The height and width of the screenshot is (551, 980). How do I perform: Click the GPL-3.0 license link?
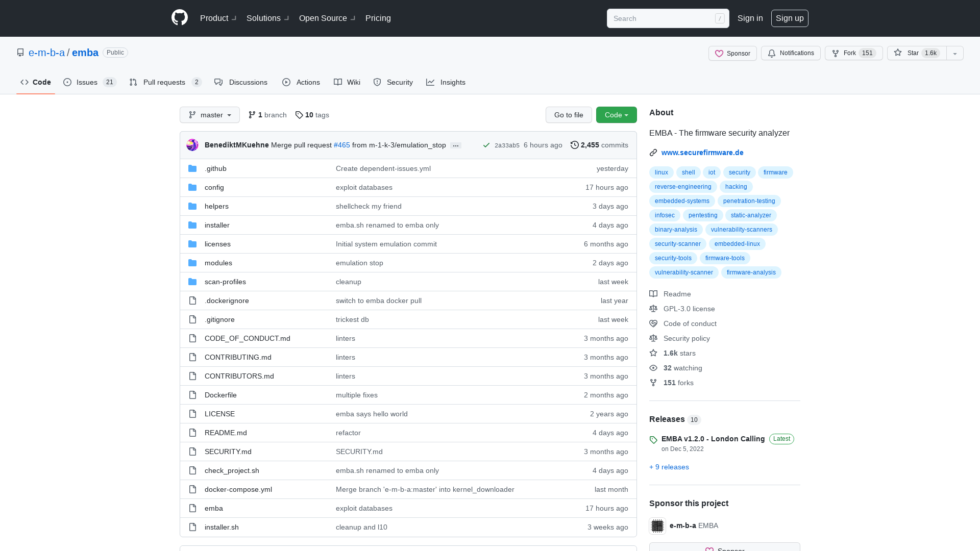click(x=689, y=308)
